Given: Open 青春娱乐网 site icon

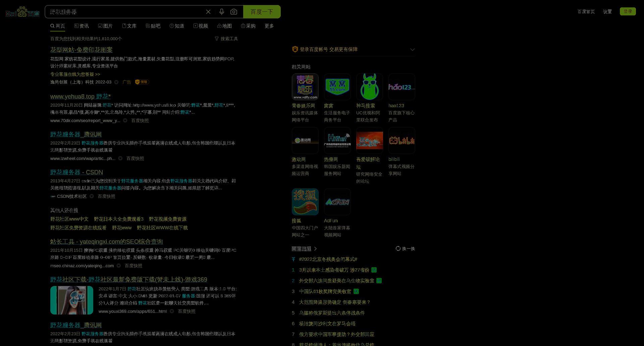Looking at the screenshot, I should [305, 87].
